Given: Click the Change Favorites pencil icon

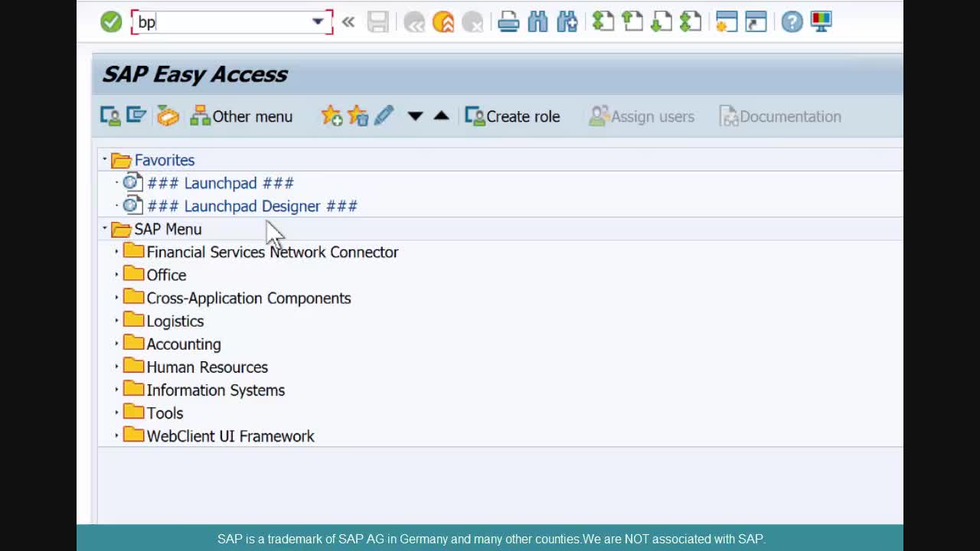Looking at the screenshot, I should pyautogui.click(x=384, y=116).
